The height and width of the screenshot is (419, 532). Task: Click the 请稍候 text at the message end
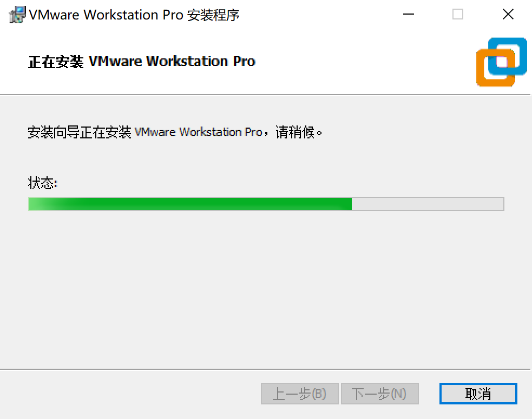point(295,132)
